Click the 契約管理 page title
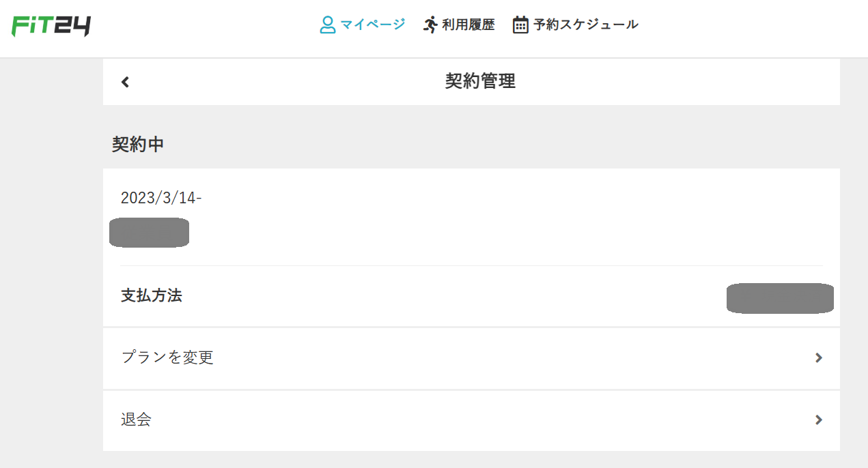The height and width of the screenshot is (468, 868). [480, 82]
